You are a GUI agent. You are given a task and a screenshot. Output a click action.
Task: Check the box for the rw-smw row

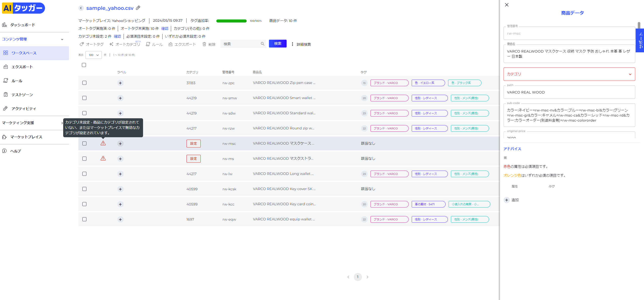[x=84, y=98]
